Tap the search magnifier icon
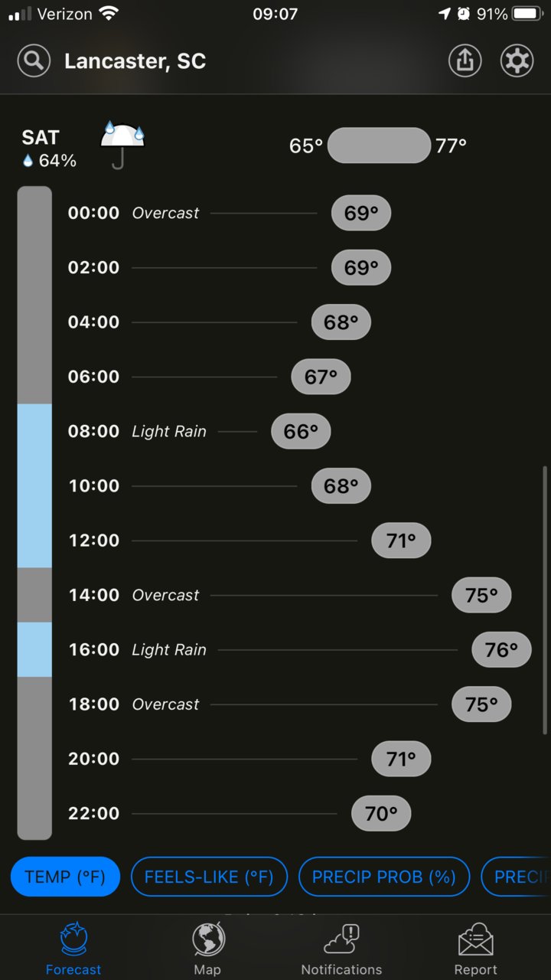 point(34,61)
